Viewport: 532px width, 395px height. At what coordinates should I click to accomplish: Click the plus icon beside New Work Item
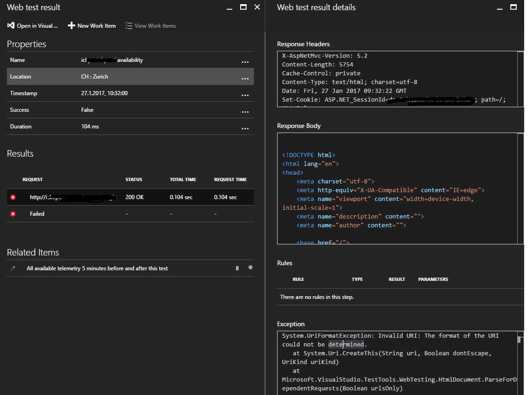pyautogui.click(x=71, y=25)
